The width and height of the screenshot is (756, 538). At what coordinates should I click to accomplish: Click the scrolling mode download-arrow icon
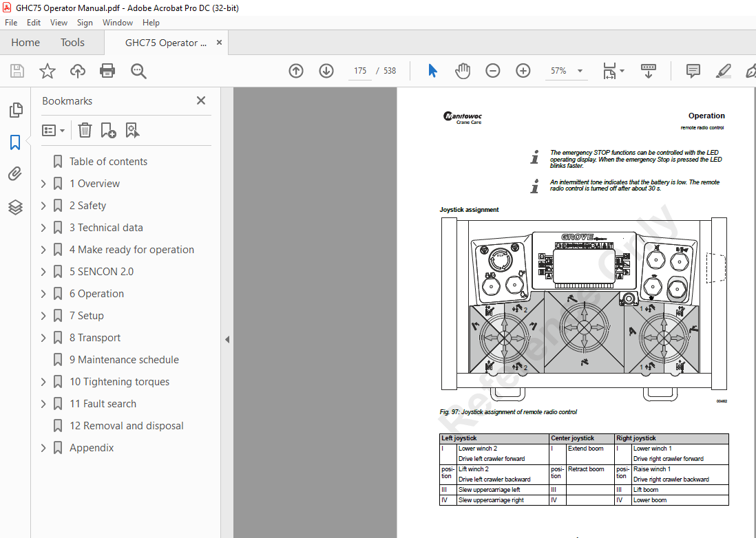[649, 71]
